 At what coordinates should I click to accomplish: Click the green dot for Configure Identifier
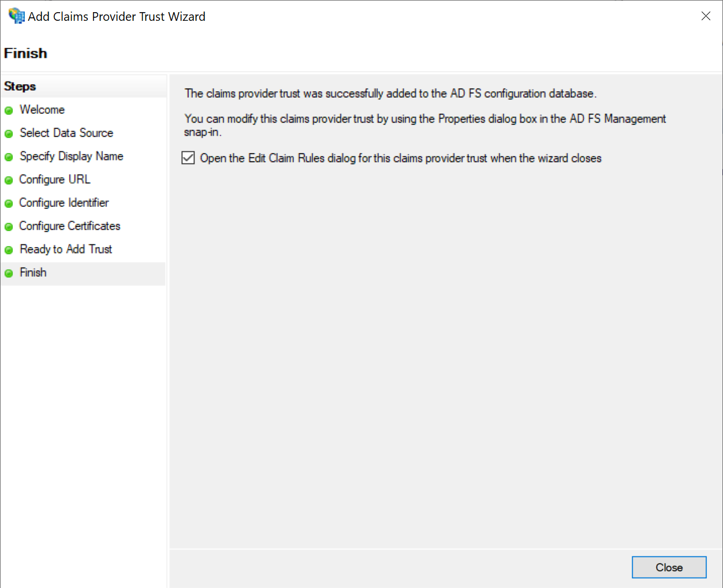pos(9,203)
